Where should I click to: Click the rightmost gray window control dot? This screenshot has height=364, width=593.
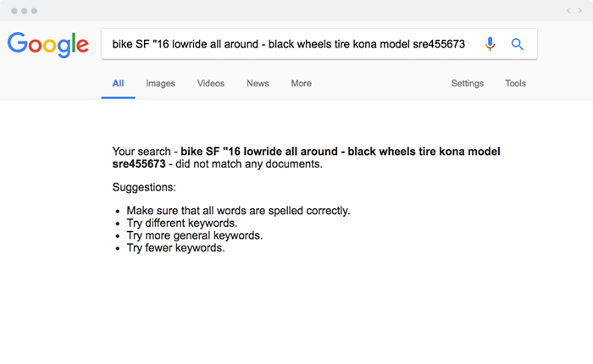click(34, 11)
